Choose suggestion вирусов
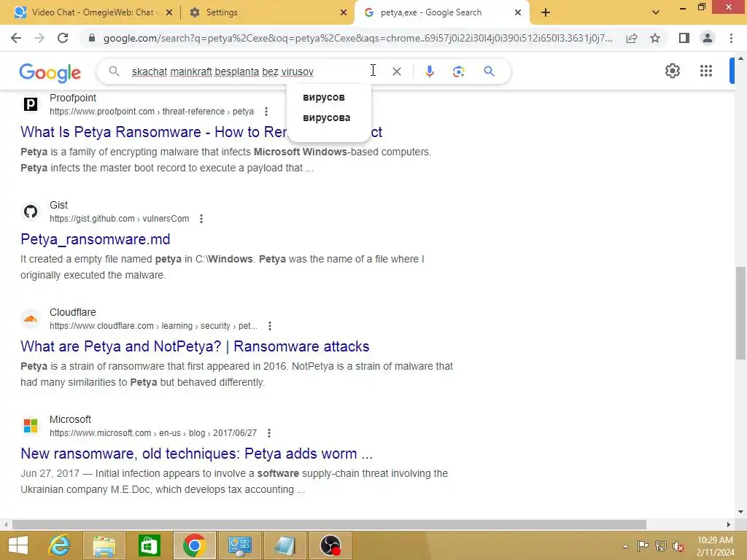The image size is (747, 560). pyautogui.click(x=324, y=97)
